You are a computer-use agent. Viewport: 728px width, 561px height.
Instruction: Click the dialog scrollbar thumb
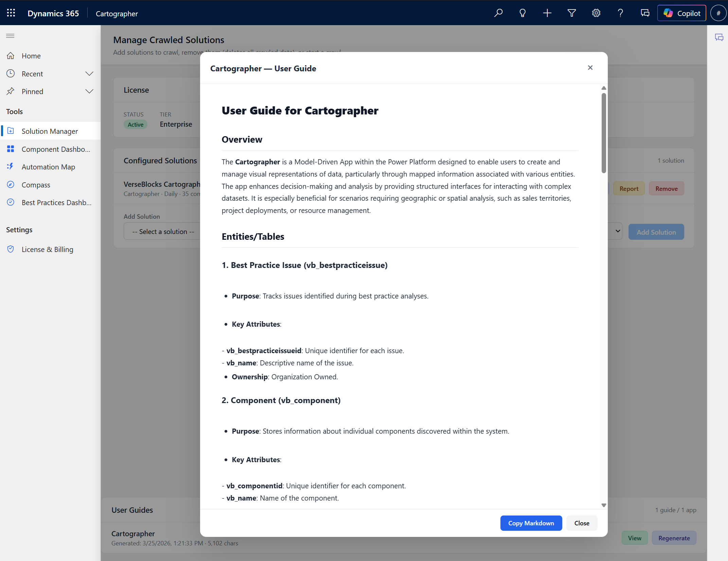click(604, 133)
